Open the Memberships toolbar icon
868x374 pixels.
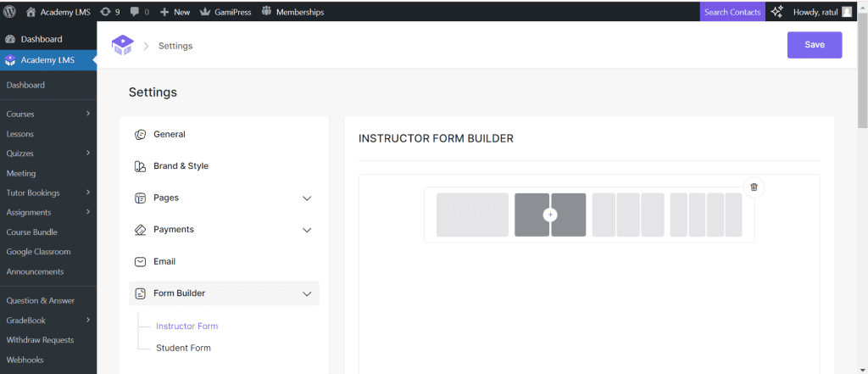(266, 11)
